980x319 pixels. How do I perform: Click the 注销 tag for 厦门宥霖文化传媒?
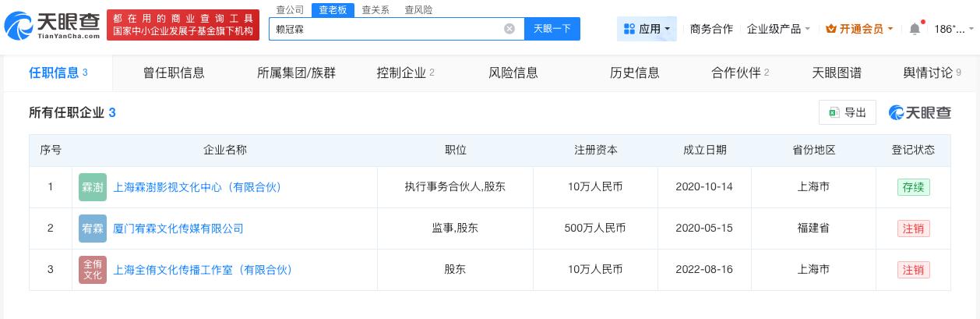[913, 229]
